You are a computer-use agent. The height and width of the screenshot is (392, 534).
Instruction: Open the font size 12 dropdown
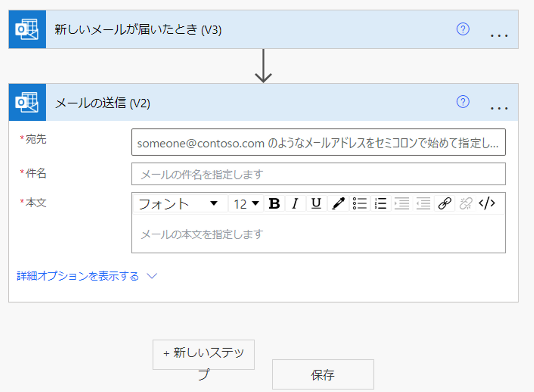point(246,203)
